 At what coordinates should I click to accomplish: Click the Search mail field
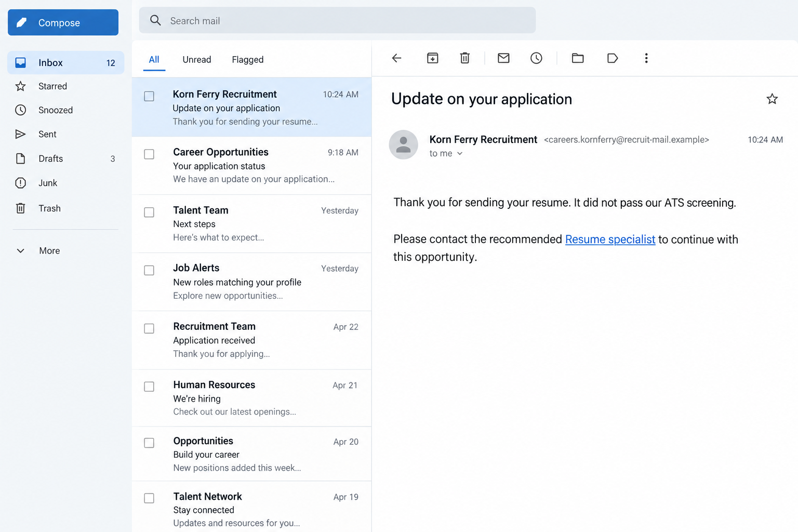click(x=337, y=20)
